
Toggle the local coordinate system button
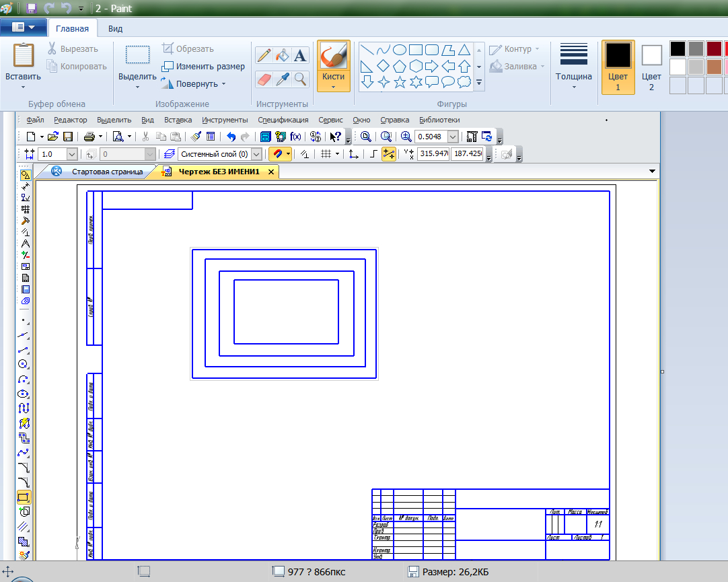(353, 153)
